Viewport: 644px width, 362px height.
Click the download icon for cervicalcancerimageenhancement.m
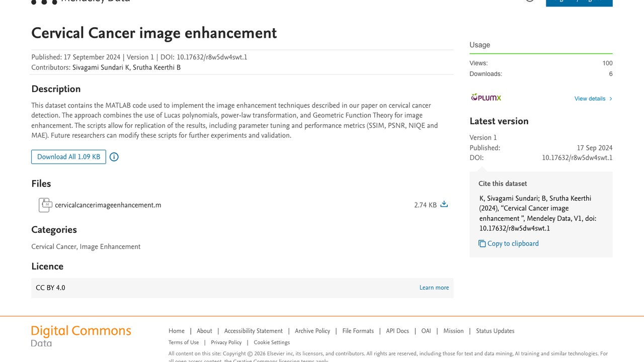pos(444,204)
